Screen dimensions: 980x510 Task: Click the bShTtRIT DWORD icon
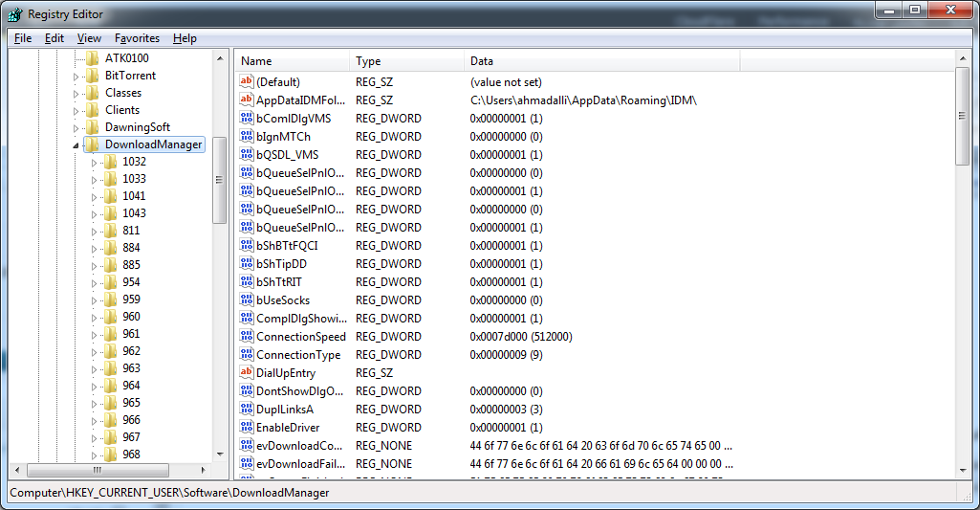pyautogui.click(x=247, y=281)
